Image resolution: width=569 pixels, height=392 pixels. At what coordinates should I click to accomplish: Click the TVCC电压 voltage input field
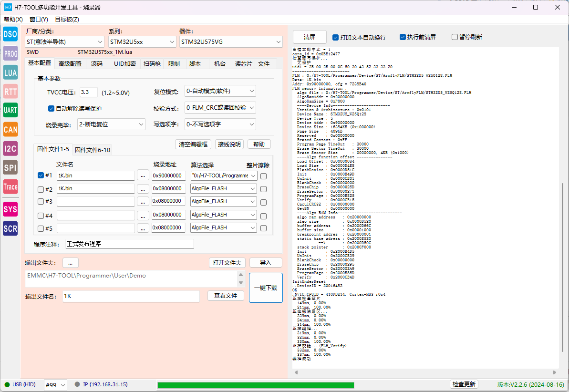click(x=89, y=92)
